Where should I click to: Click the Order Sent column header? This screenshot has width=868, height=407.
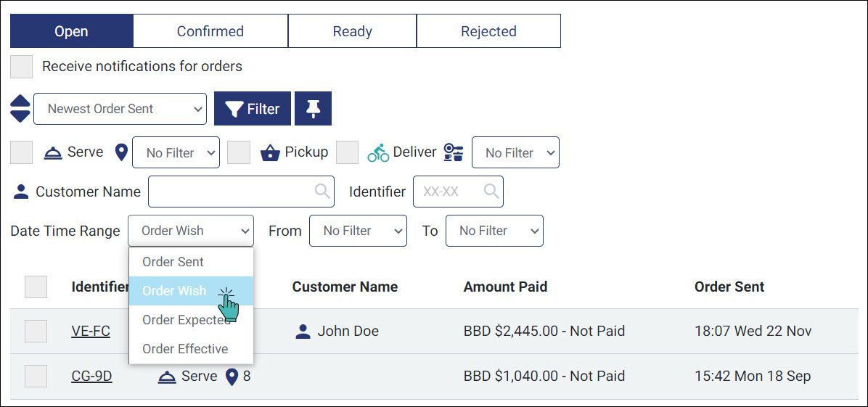click(729, 287)
